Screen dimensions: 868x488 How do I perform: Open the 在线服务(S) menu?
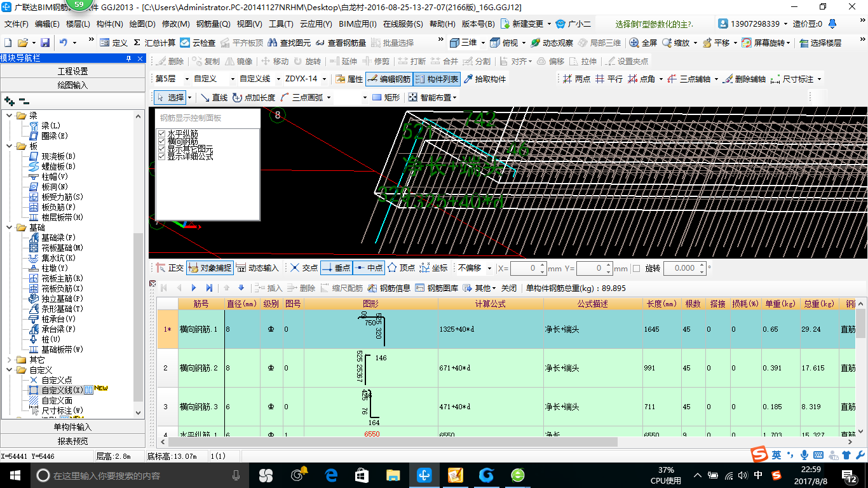click(402, 24)
